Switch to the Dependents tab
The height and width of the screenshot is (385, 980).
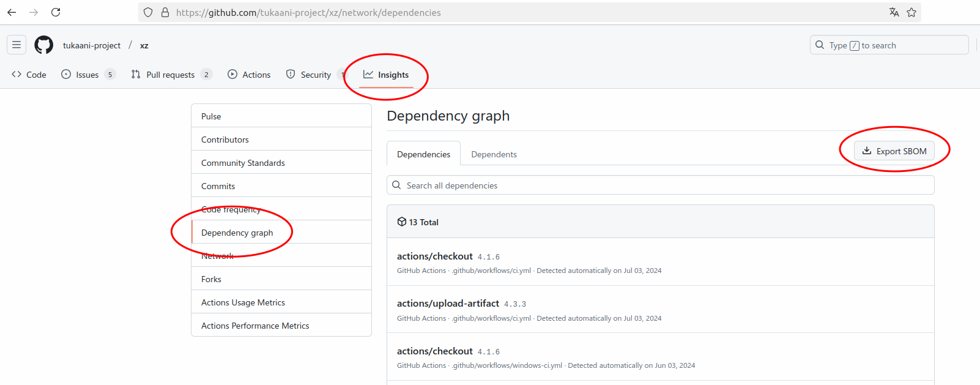494,154
